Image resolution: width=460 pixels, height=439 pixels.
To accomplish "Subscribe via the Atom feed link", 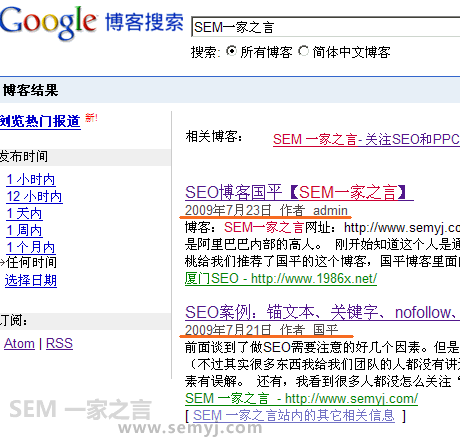I will (x=19, y=343).
